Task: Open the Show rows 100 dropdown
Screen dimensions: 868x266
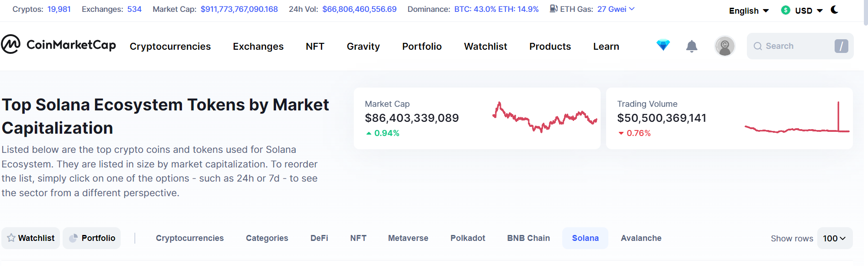Action: 834,238
